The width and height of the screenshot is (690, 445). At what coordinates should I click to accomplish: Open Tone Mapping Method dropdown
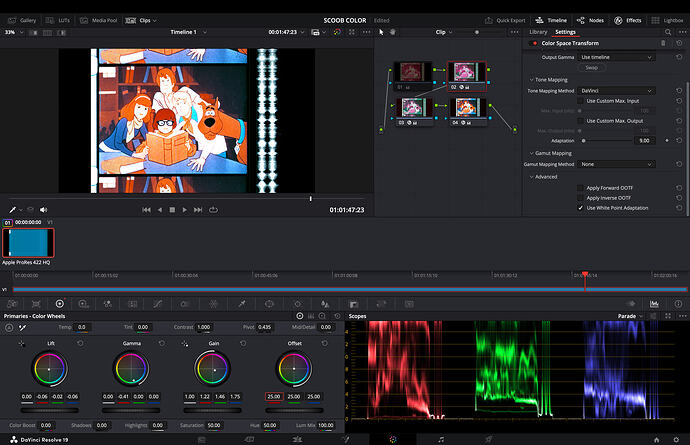618,90
